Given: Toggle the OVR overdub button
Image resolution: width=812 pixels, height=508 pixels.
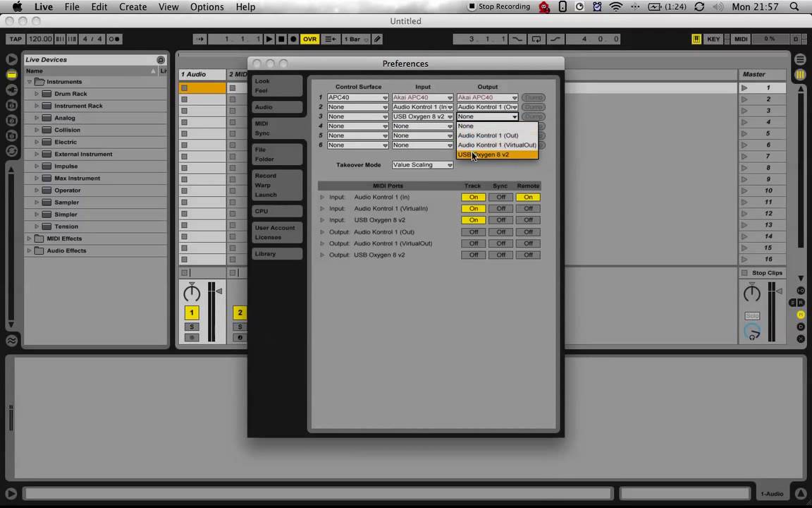Looking at the screenshot, I should click(309, 39).
